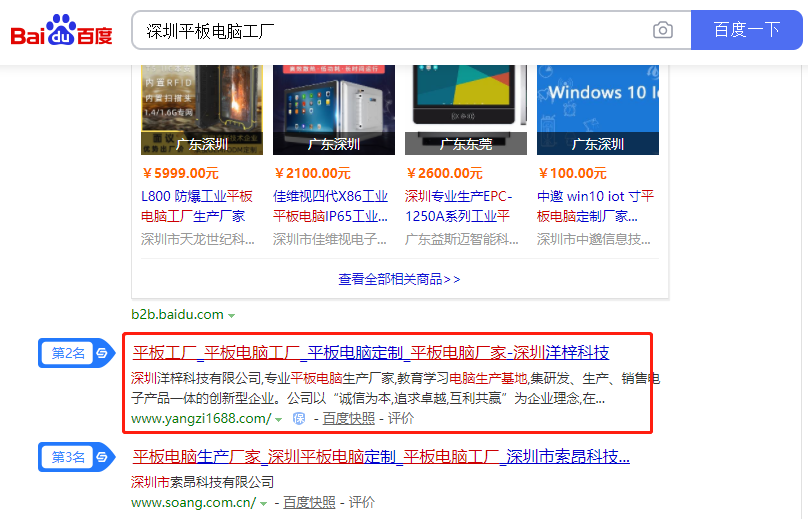This screenshot has width=808, height=519.
Task: Open 深圳市索昂科技 search result title
Action: (381, 457)
